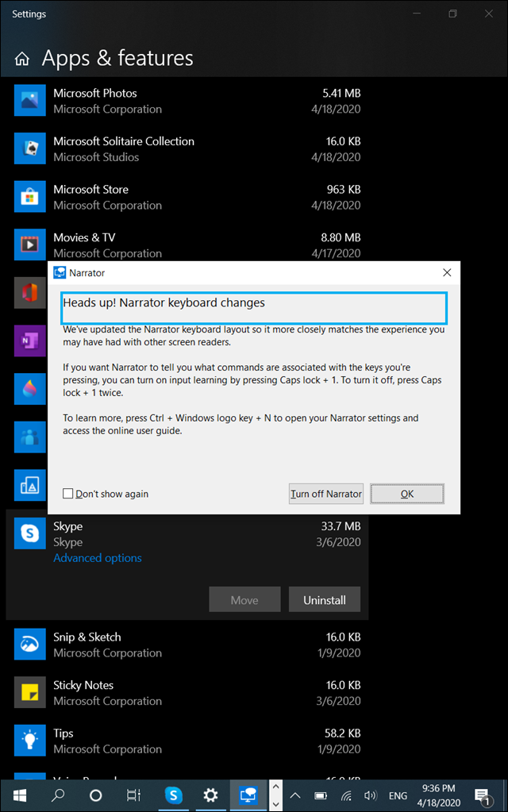Check the Don't show again checkbox
The image size is (508, 812).
(67, 494)
